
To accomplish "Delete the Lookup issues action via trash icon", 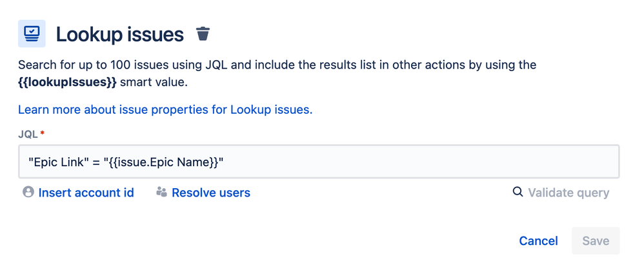I will (x=203, y=34).
